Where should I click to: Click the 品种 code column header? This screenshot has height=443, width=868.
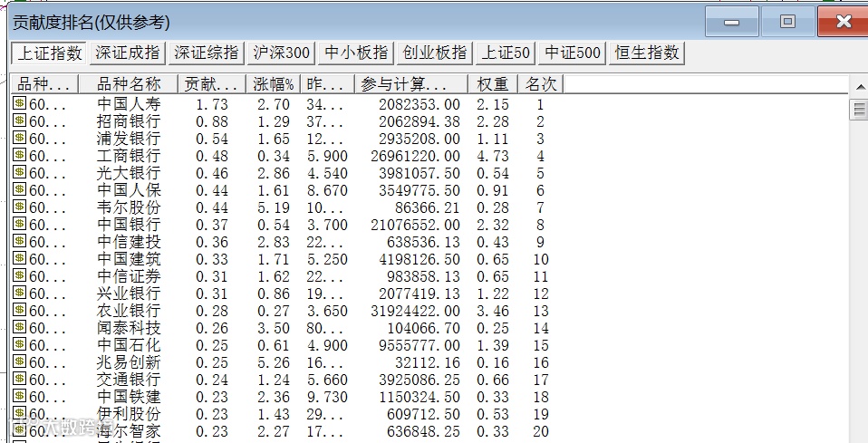coord(45,84)
